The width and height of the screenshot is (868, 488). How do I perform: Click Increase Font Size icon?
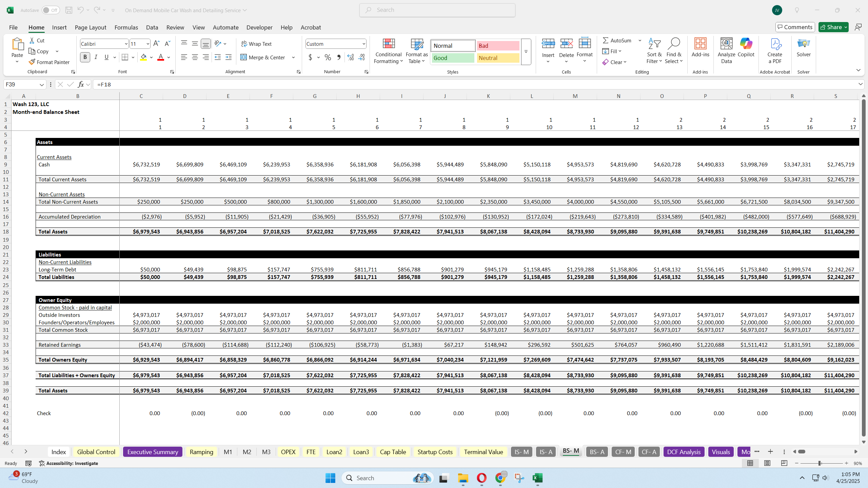(156, 43)
